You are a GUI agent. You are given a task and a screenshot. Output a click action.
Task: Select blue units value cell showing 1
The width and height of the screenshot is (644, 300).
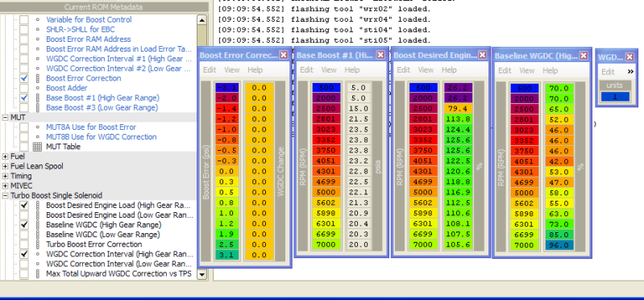click(x=615, y=97)
